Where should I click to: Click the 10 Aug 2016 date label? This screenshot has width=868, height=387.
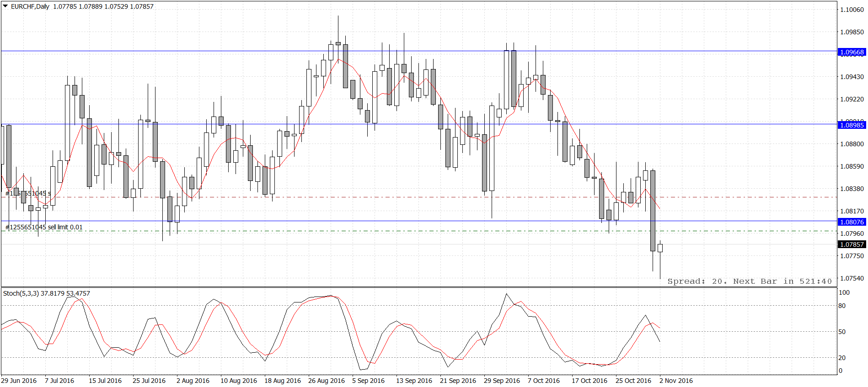click(x=239, y=381)
